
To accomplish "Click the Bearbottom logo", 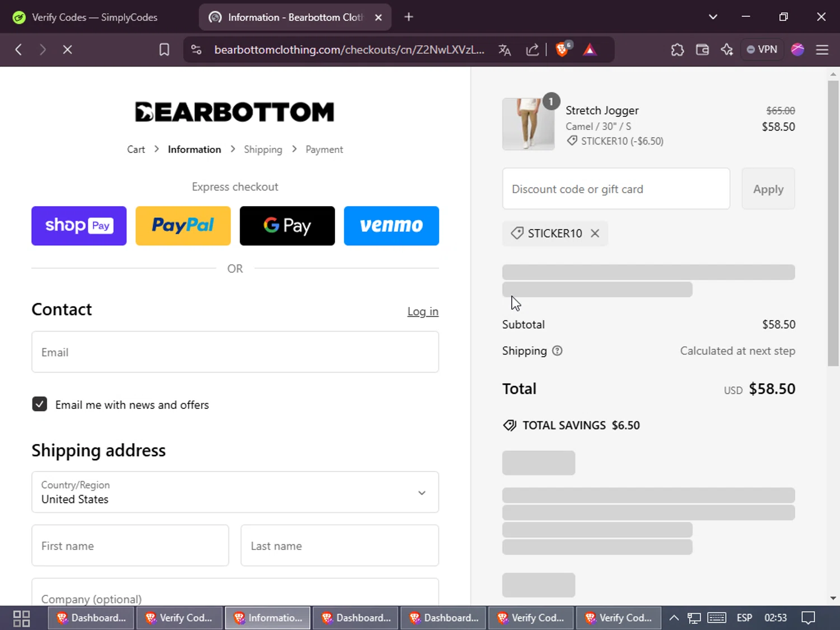I will point(235,112).
